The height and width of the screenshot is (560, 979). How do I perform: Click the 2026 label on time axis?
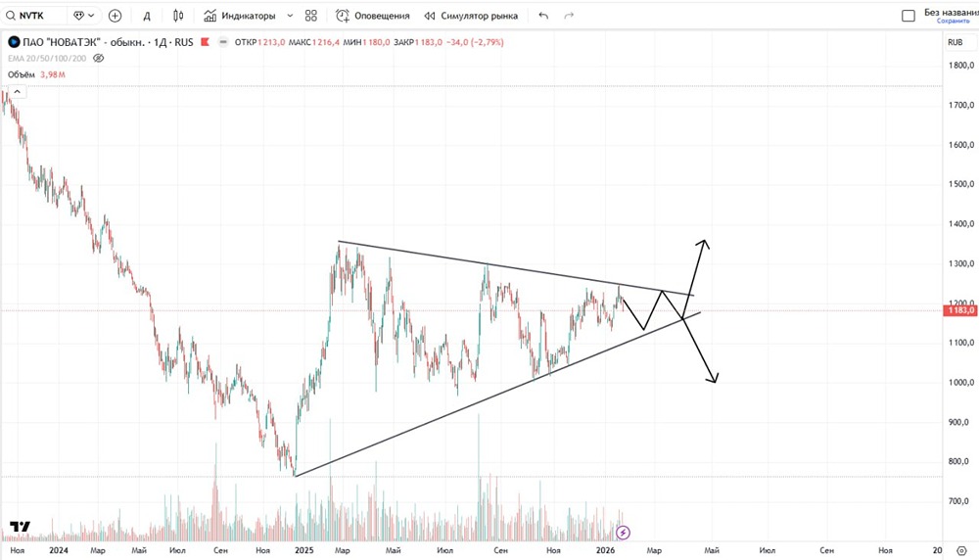tap(605, 550)
